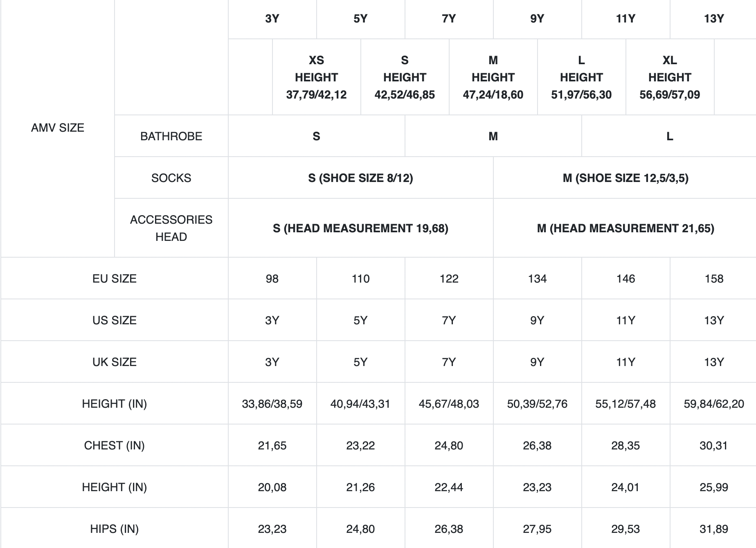Select hips value 31,89

point(714,529)
